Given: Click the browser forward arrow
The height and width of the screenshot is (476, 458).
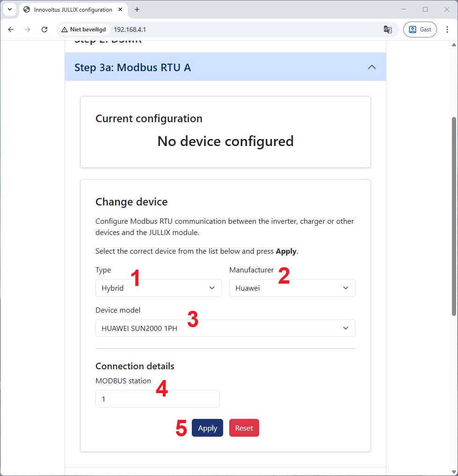Looking at the screenshot, I should 28,29.
